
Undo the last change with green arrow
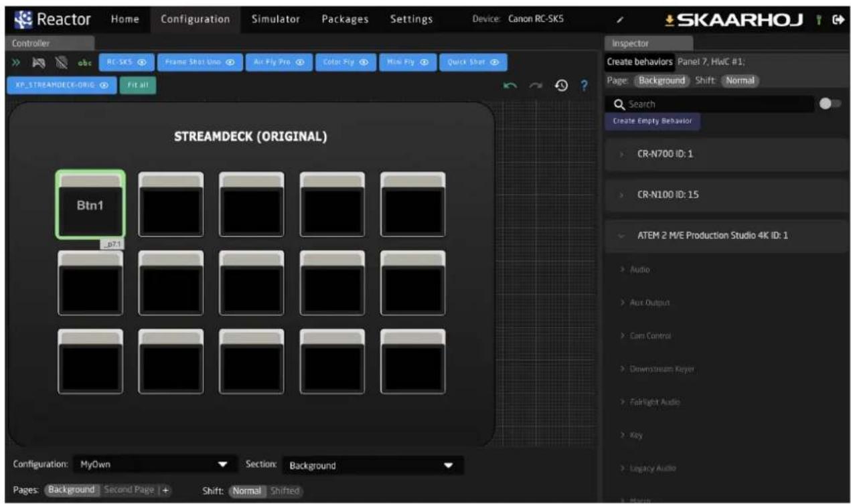tap(510, 86)
